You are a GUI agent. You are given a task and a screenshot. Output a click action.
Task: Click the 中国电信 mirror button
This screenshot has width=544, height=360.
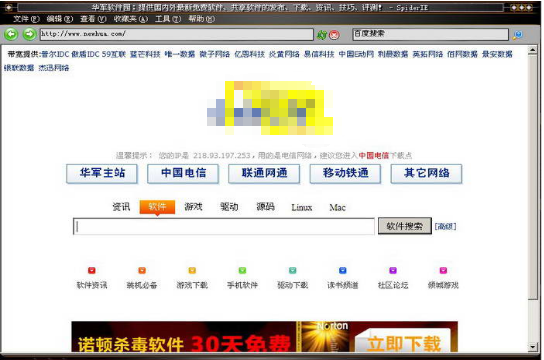pyautogui.click(x=183, y=173)
